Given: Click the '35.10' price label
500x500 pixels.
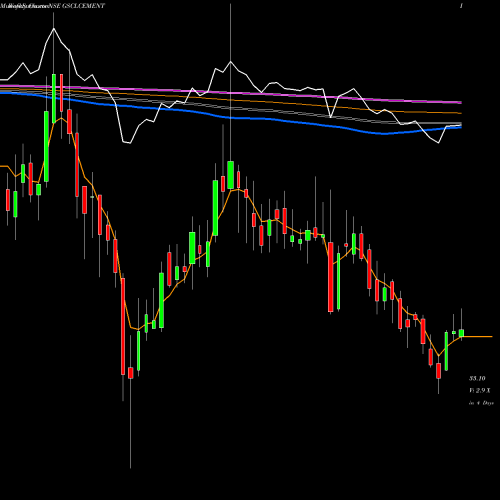Looking at the screenshot, I should click(477, 378).
